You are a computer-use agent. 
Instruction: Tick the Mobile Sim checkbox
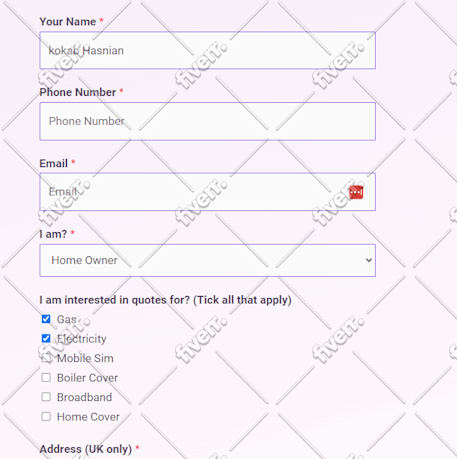[x=46, y=358]
